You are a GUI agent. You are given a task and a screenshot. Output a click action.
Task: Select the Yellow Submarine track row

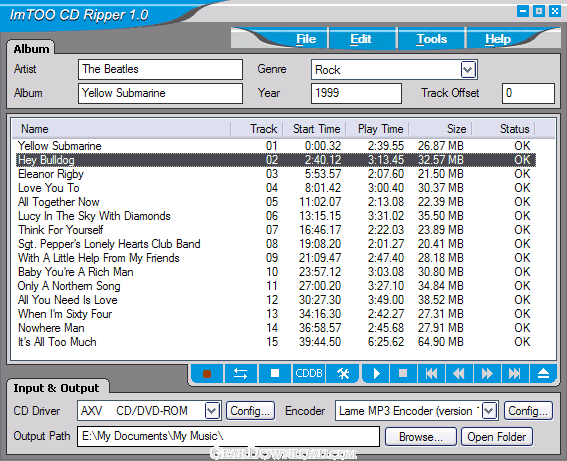tap(276, 146)
